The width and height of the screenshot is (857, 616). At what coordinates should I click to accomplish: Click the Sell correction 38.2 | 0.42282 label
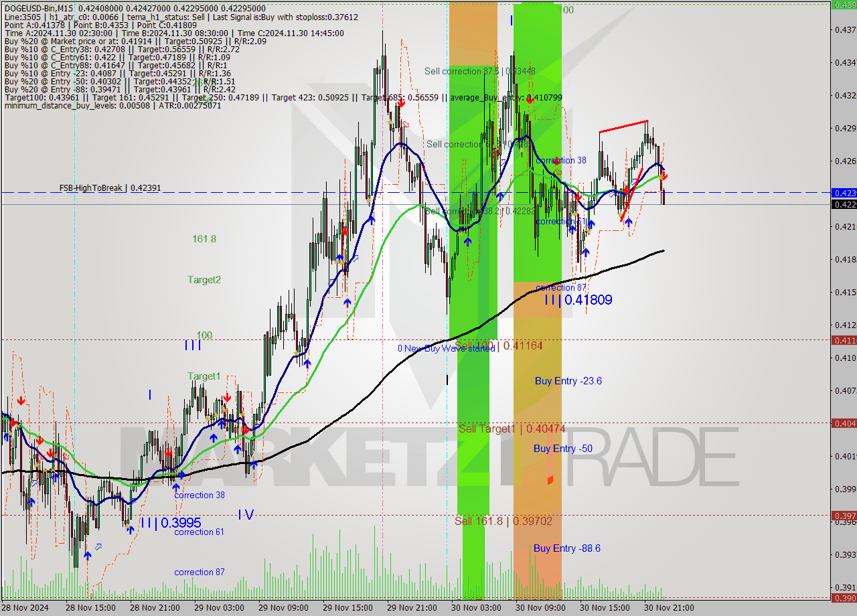479,211
